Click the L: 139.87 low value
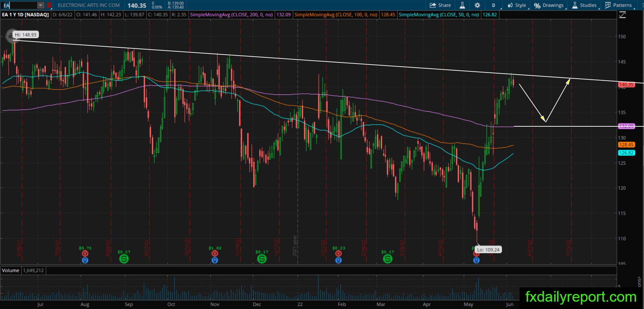Screen dimensions: 644x309 [134, 15]
